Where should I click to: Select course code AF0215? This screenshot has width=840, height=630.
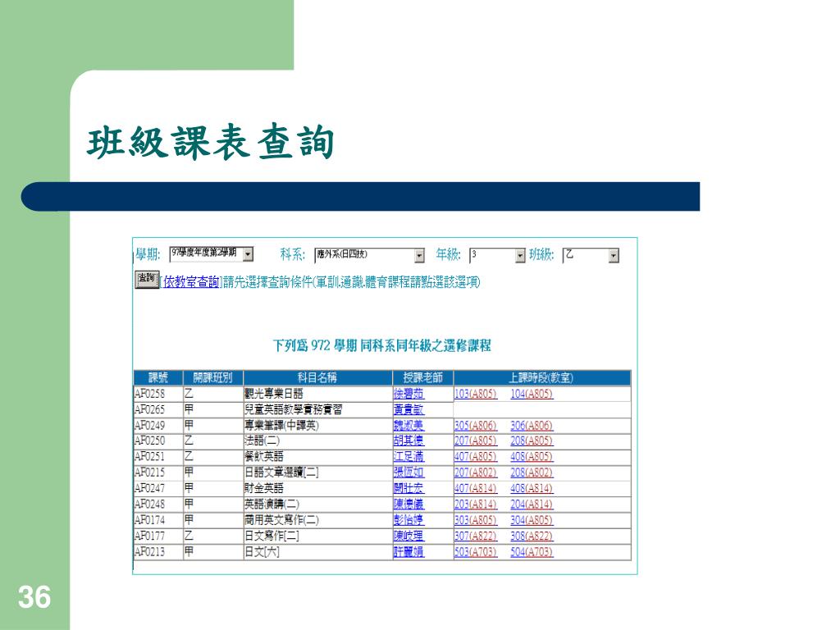point(149,472)
